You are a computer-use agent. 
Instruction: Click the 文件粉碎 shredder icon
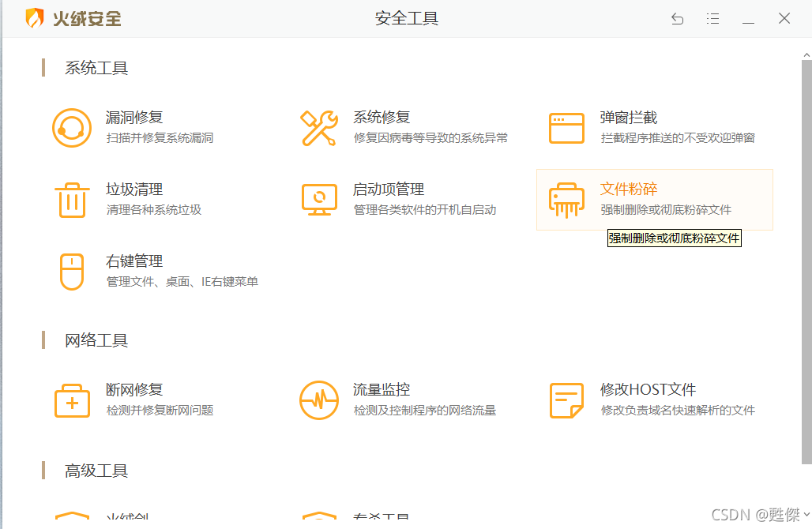pos(566,200)
